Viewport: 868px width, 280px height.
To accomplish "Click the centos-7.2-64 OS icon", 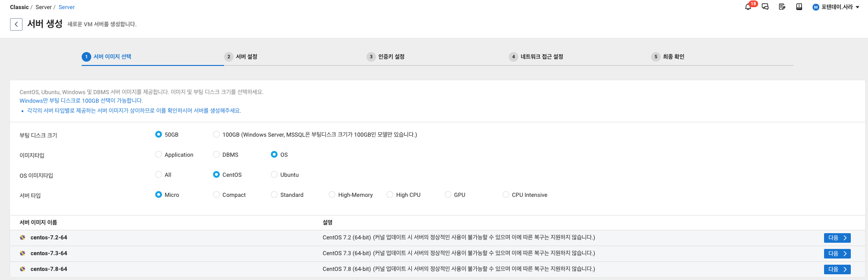I will [x=22, y=237].
